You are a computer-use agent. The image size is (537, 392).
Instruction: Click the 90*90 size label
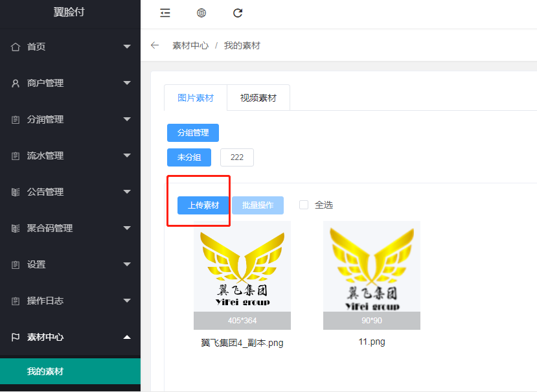[x=372, y=320]
